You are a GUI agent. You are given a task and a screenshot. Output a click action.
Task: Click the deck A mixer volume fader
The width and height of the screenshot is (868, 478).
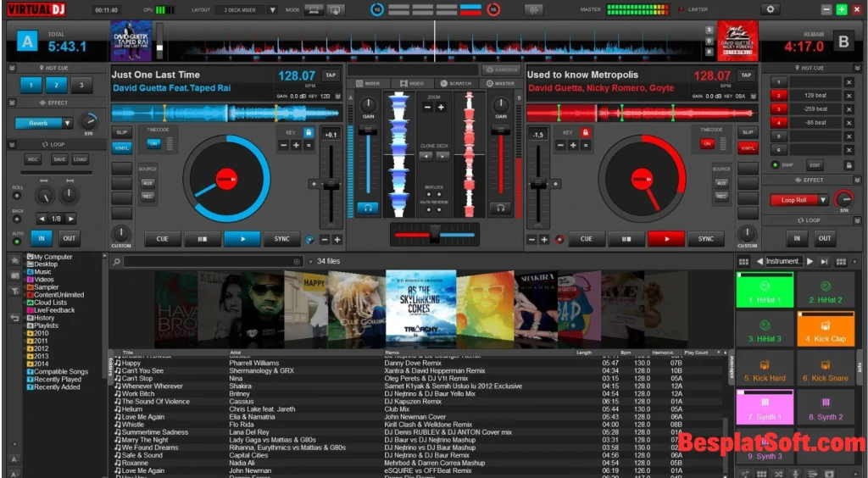point(368,131)
